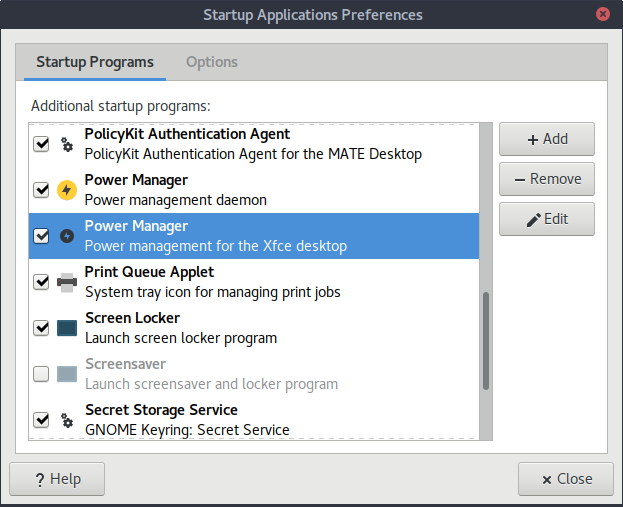Click the startup list scrollbar thumb

(x=486, y=341)
